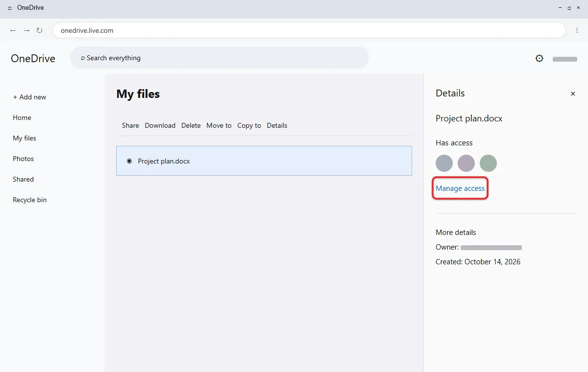Viewport: 588px width, 372px height.
Task: Click the first grey user avatar
Action: click(444, 163)
